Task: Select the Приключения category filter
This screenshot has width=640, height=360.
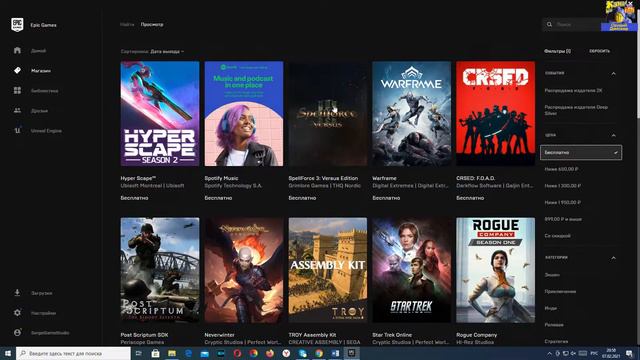Action: (x=560, y=292)
